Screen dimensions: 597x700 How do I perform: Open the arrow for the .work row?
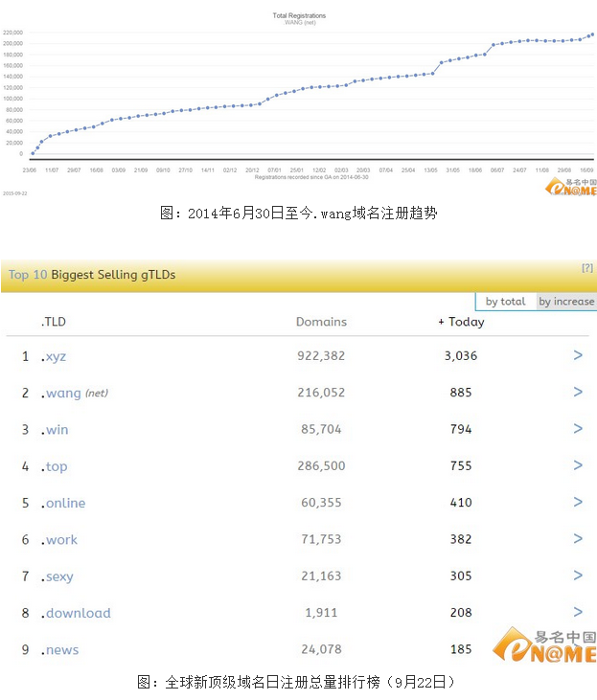click(x=578, y=539)
